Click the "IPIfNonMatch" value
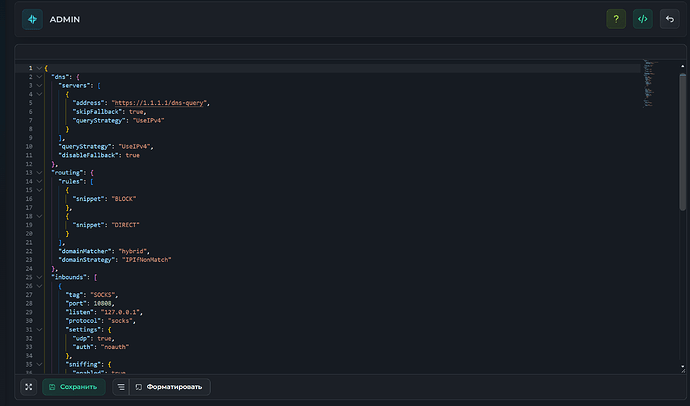Viewport: 690px width, 406px height. point(147,260)
